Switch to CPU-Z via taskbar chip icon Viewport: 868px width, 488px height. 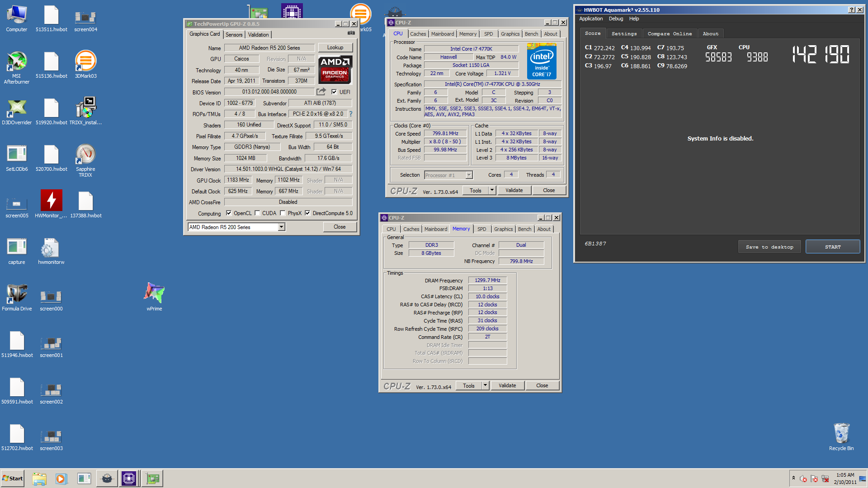click(128, 479)
